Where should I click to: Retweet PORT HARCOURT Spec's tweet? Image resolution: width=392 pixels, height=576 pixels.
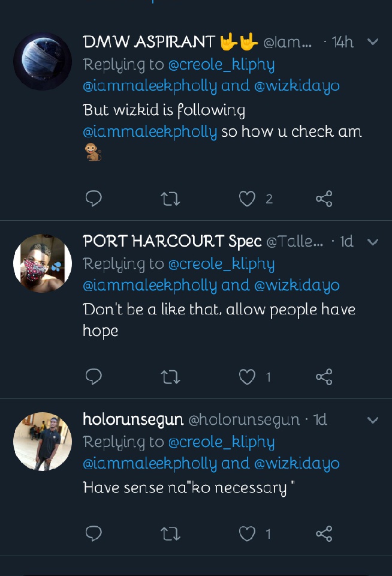point(171,377)
